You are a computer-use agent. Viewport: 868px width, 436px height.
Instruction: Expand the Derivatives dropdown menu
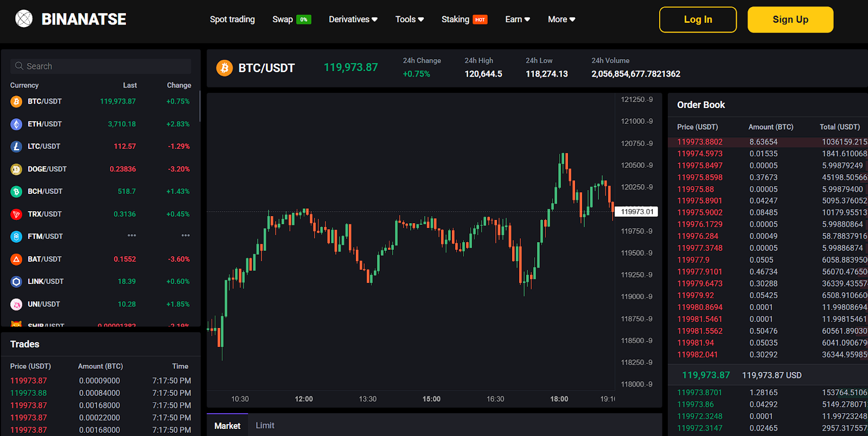(x=353, y=20)
